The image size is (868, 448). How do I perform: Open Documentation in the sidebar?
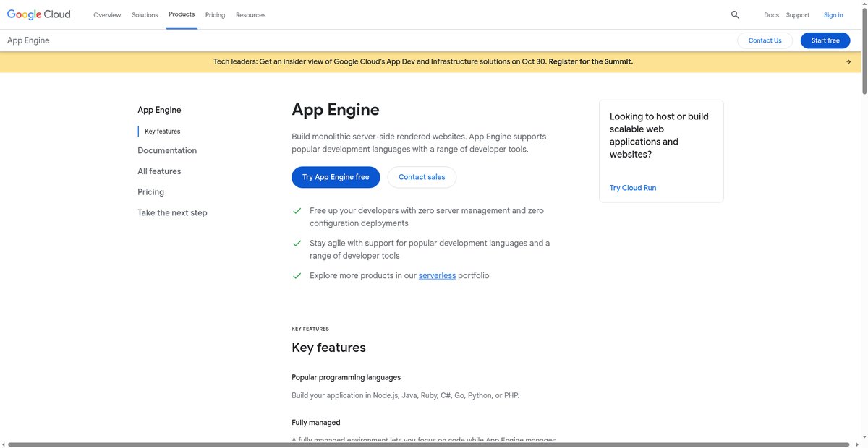167,150
